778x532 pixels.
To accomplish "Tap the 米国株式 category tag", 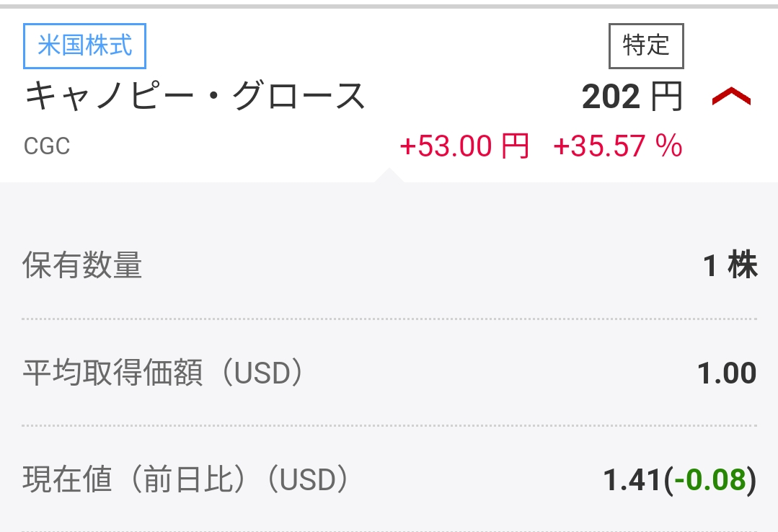I will point(84,46).
